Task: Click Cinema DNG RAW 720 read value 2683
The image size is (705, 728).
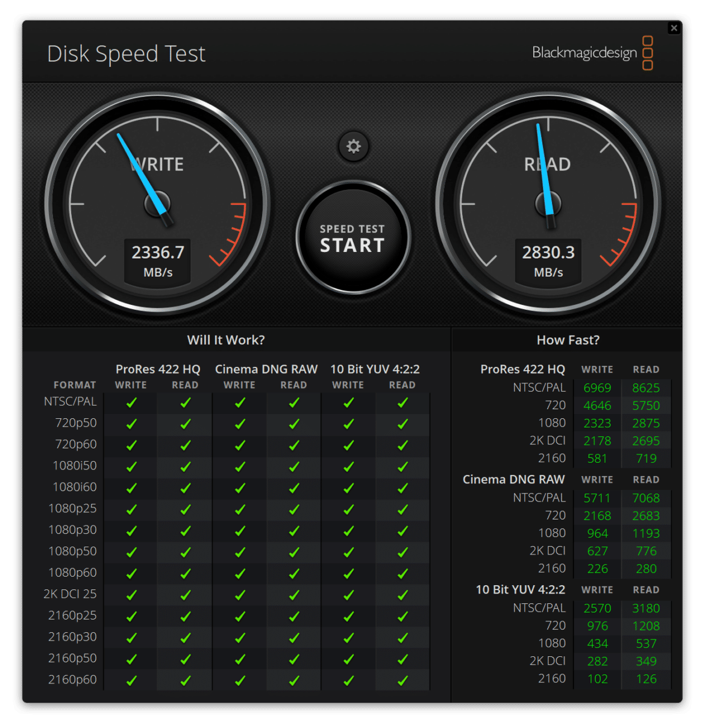Action: 646,515
